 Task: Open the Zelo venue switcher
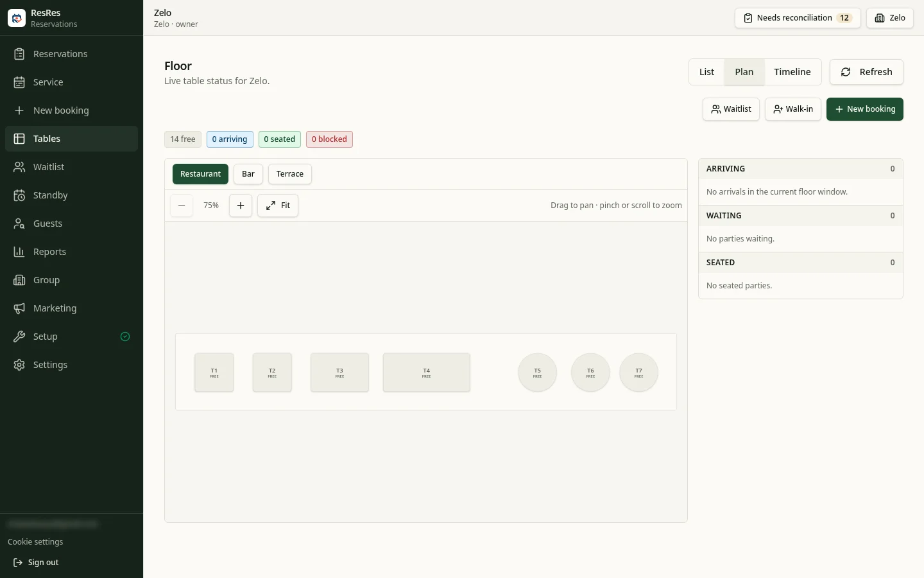tap(890, 18)
